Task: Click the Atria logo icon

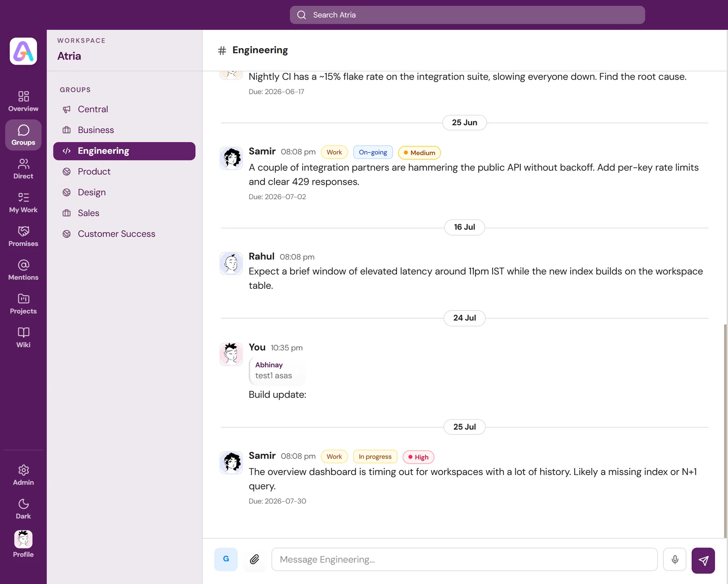Action: (x=23, y=51)
